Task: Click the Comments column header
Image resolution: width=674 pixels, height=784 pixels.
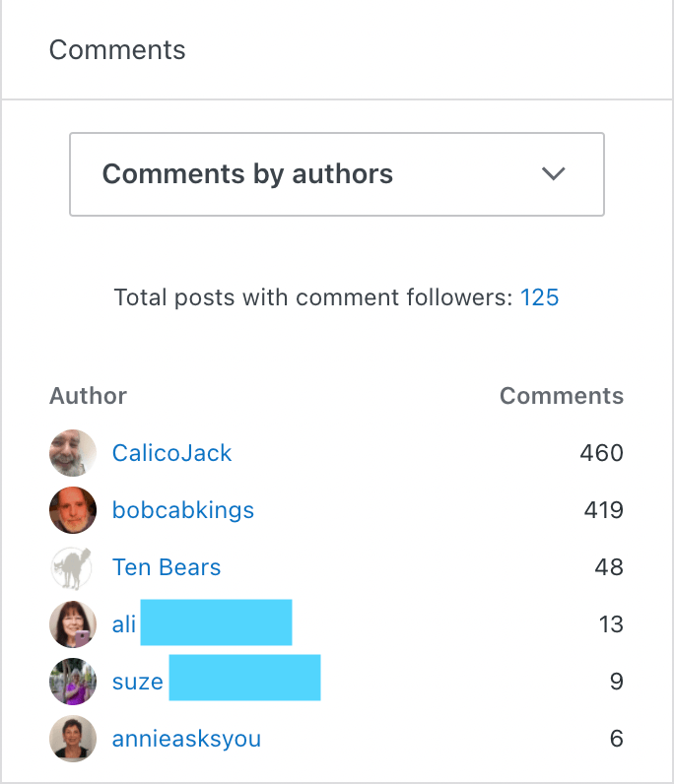Action: pyautogui.click(x=561, y=396)
